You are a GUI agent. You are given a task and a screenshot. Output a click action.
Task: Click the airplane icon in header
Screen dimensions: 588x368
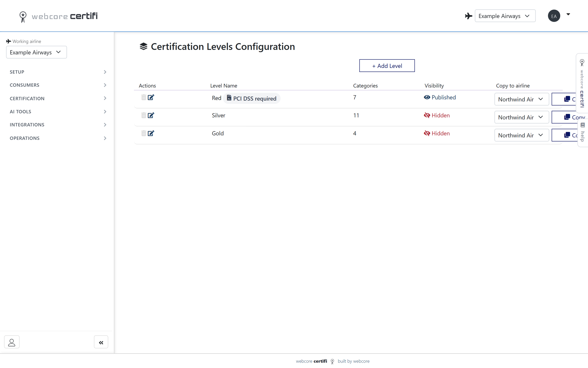tap(468, 16)
